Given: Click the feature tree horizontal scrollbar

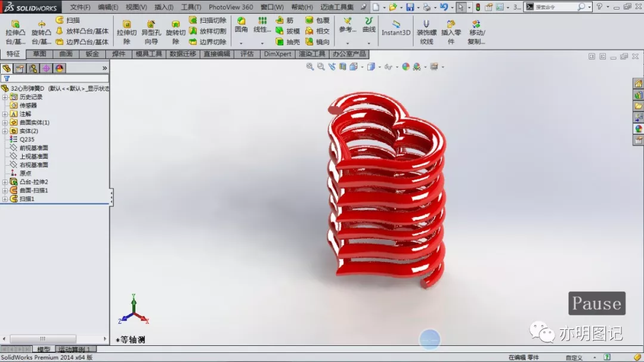Looking at the screenshot, I should tap(55, 339).
